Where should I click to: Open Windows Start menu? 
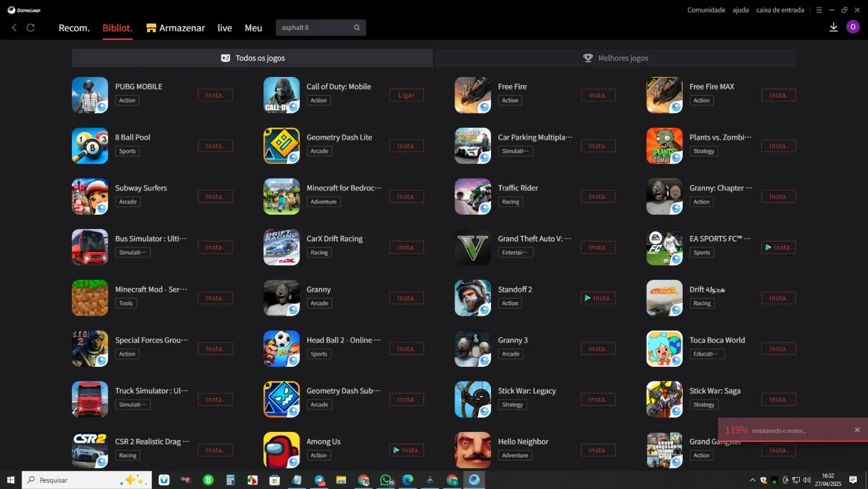coord(11,480)
